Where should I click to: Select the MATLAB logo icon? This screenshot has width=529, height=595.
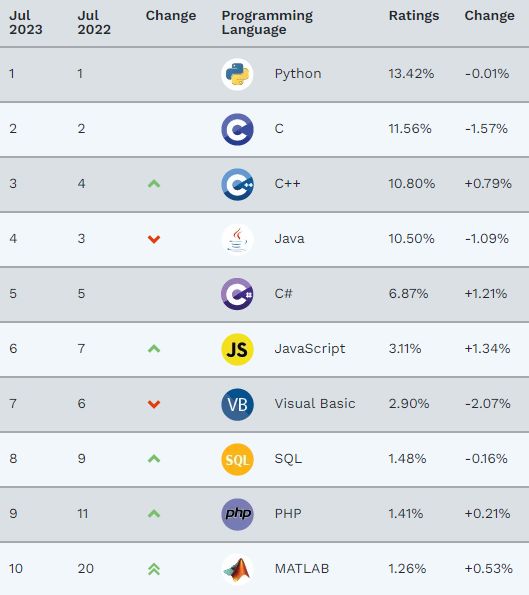tap(237, 569)
